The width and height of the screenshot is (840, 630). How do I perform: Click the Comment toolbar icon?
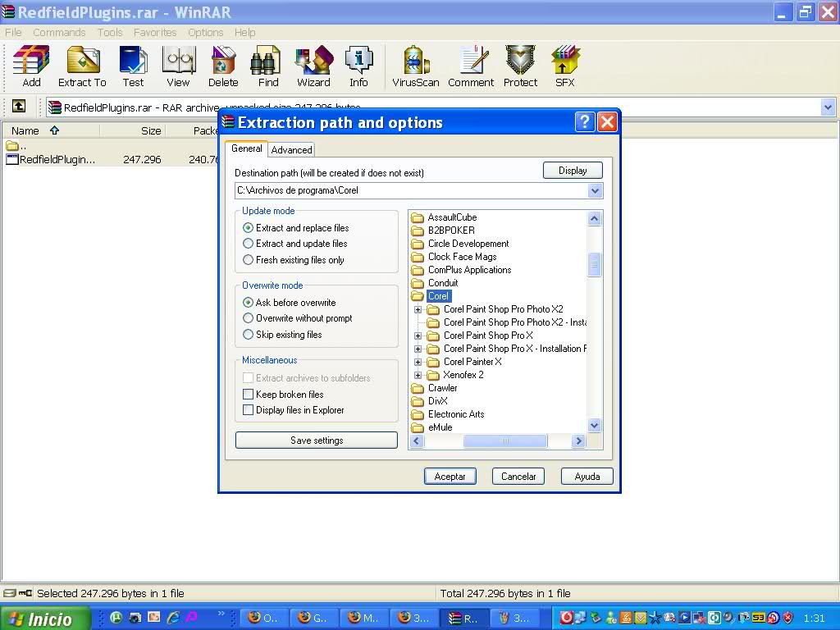(471, 66)
